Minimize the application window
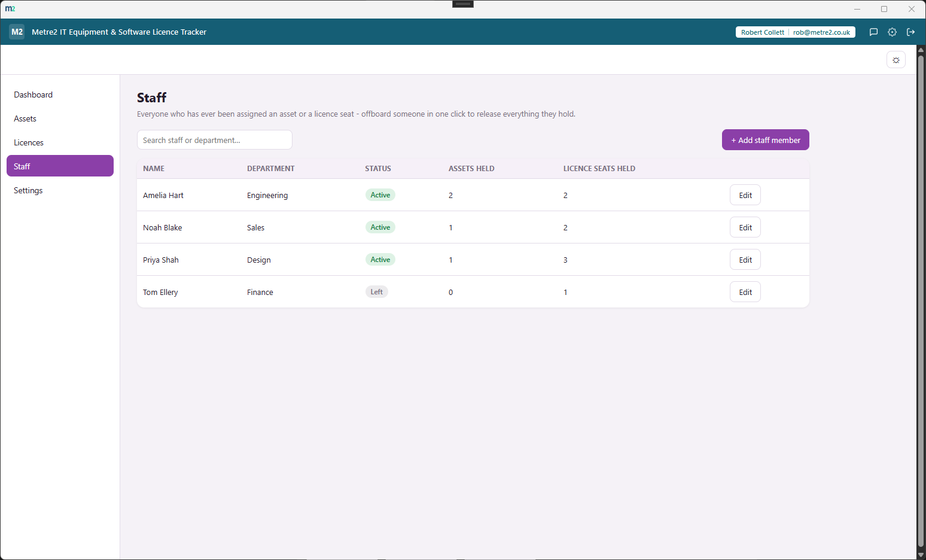 (x=857, y=9)
